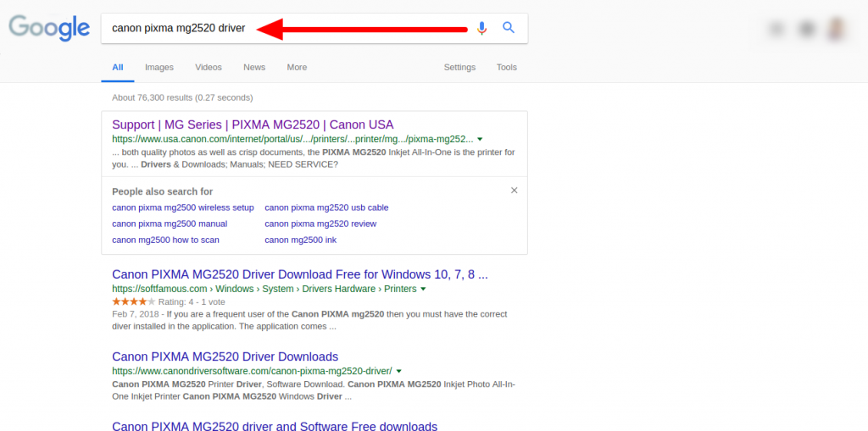
Task: Click the star rating of softfamous result
Action: (x=133, y=301)
